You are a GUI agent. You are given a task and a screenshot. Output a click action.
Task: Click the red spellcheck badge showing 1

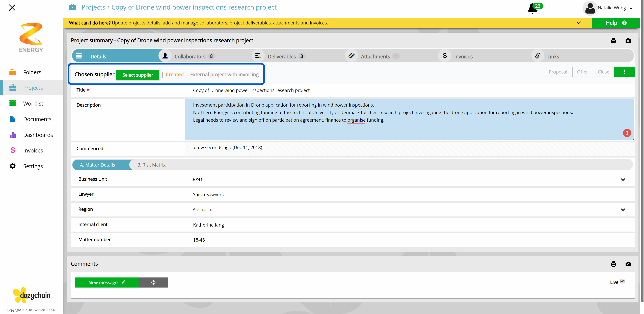(627, 133)
